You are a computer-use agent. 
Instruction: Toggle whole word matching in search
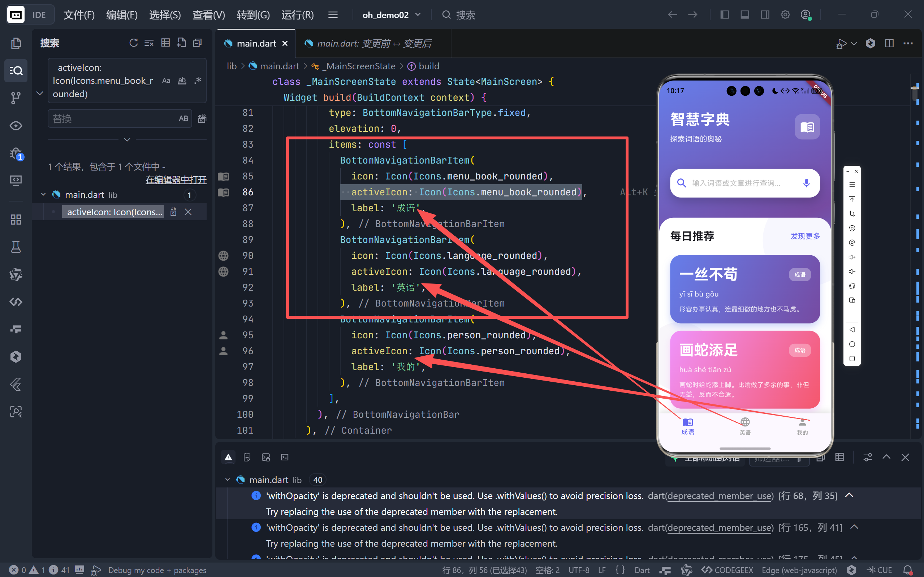pyautogui.click(x=182, y=81)
